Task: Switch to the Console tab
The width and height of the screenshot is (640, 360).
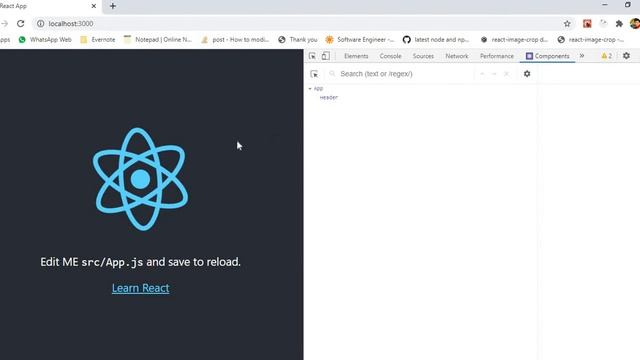Action: [x=390, y=56]
